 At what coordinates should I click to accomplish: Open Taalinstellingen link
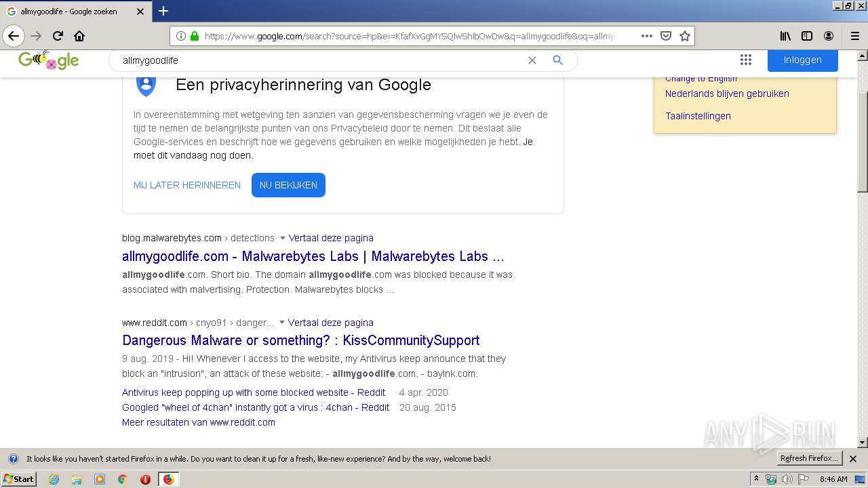click(698, 116)
